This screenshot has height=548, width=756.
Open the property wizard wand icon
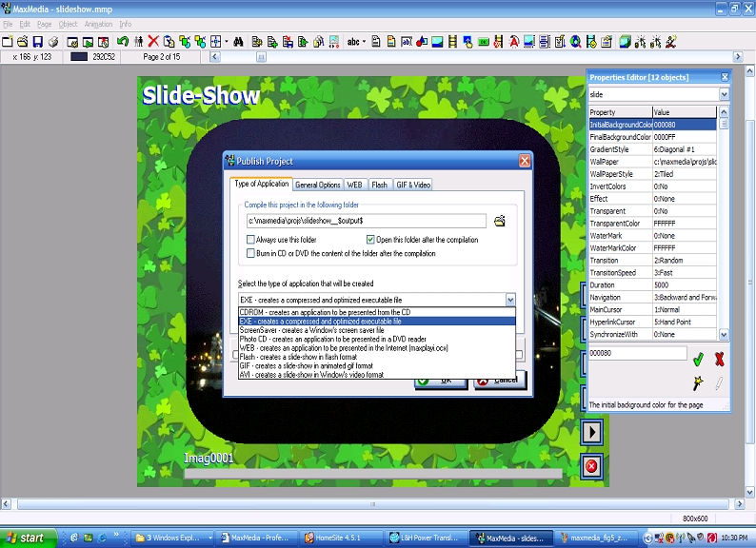[698, 383]
